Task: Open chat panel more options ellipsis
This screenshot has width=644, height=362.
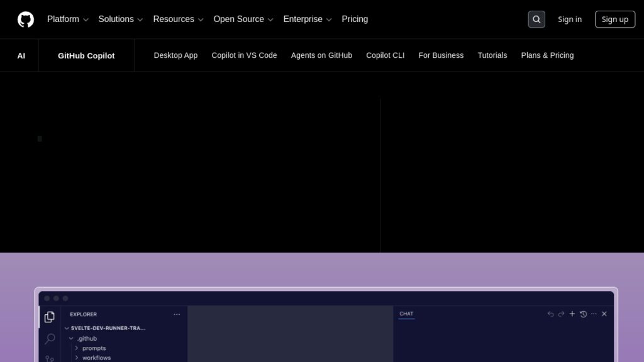Action: (x=594, y=314)
